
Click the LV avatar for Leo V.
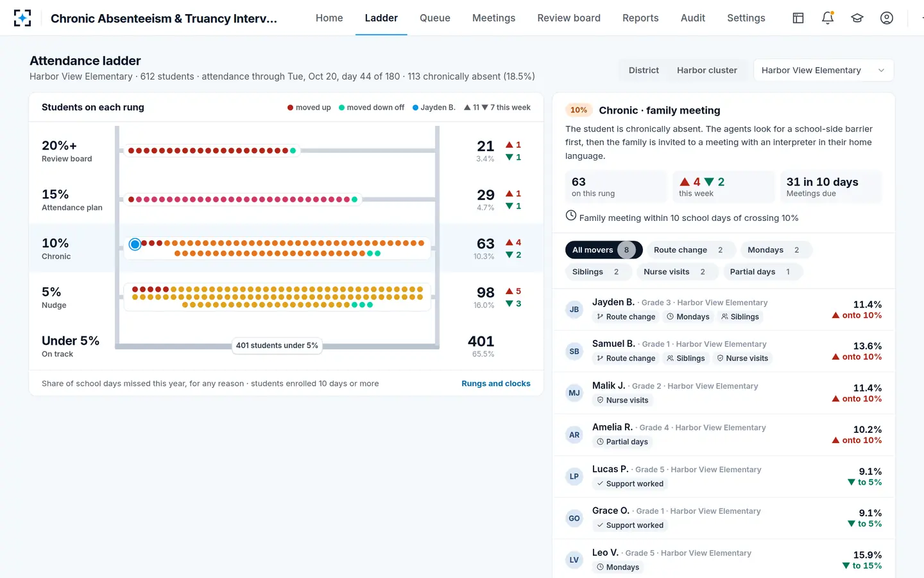(574, 560)
